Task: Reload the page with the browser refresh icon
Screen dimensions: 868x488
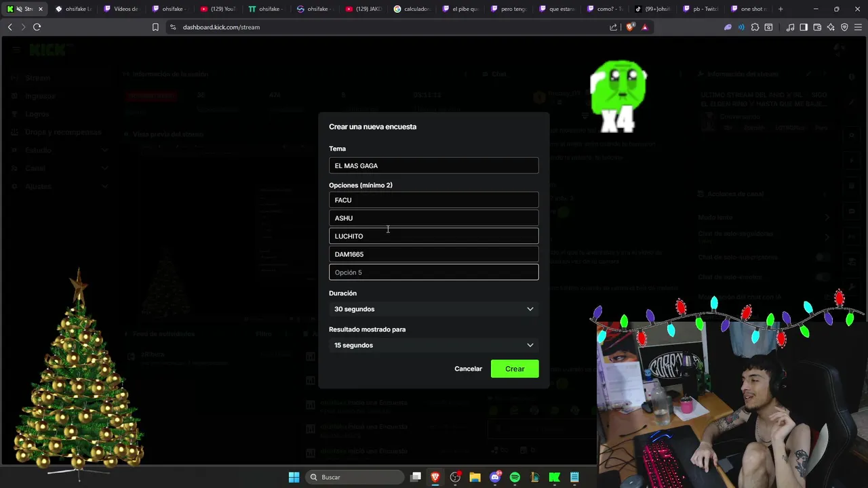Action: 37,27
